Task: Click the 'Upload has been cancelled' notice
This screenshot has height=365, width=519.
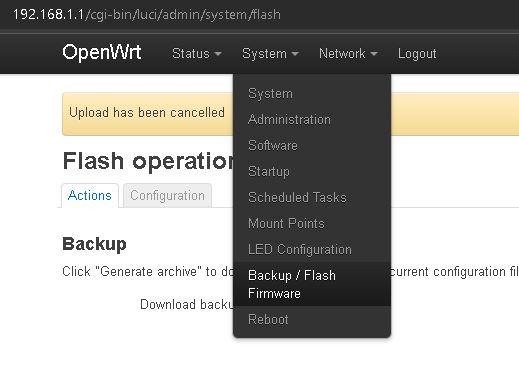Action: point(147,113)
